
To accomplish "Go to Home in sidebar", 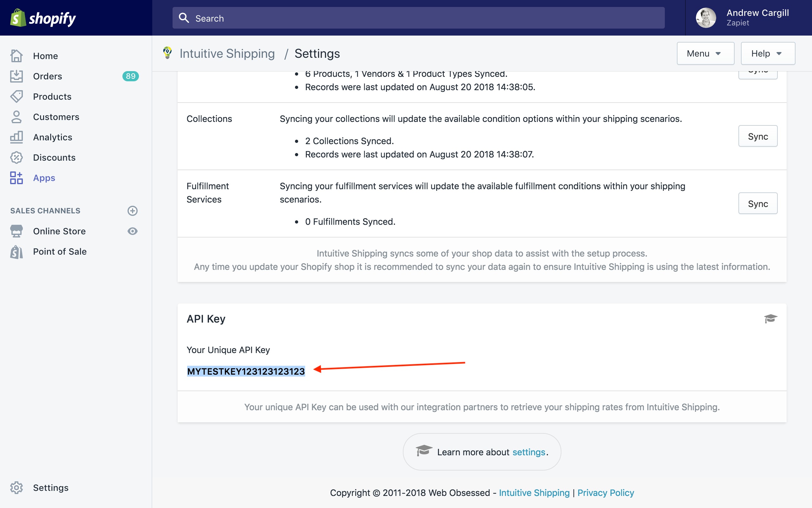I will [x=45, y=56].
